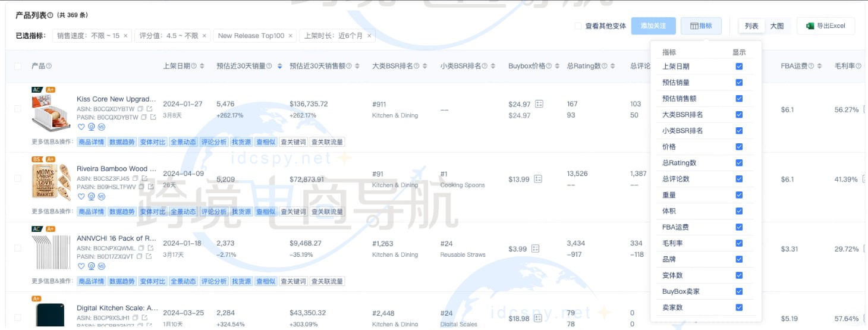The height and width of the screenshot is (330, 868).
Task: Click help icon next to 产品 column header
Action: click(49, 66)
